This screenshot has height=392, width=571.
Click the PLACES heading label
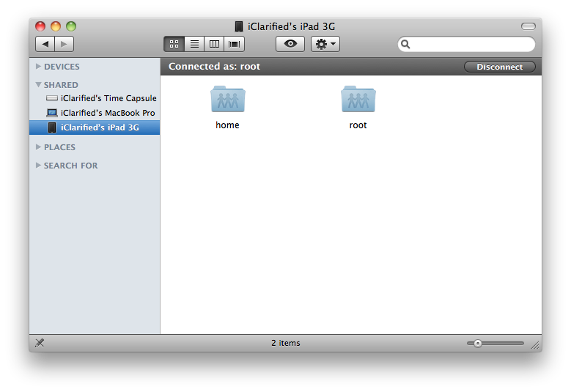click(59, 147)
